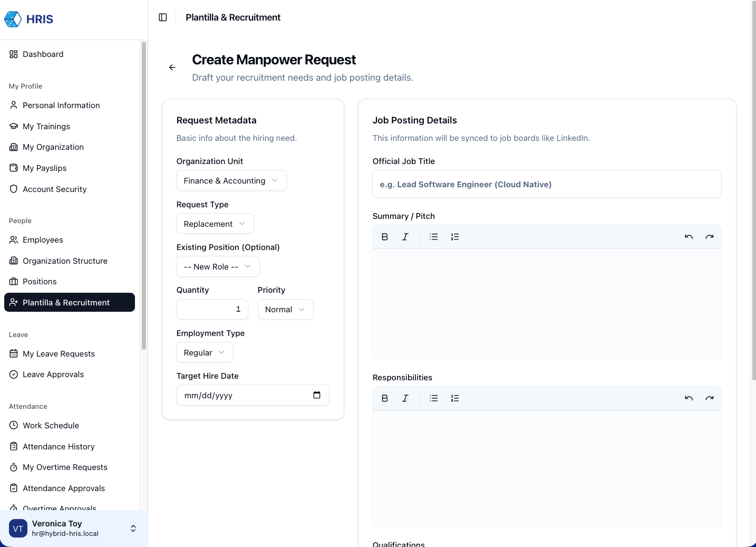Screen dimensions: 756x547
Task: Open the Request Type dropdown
Action: tap(215, 224)
